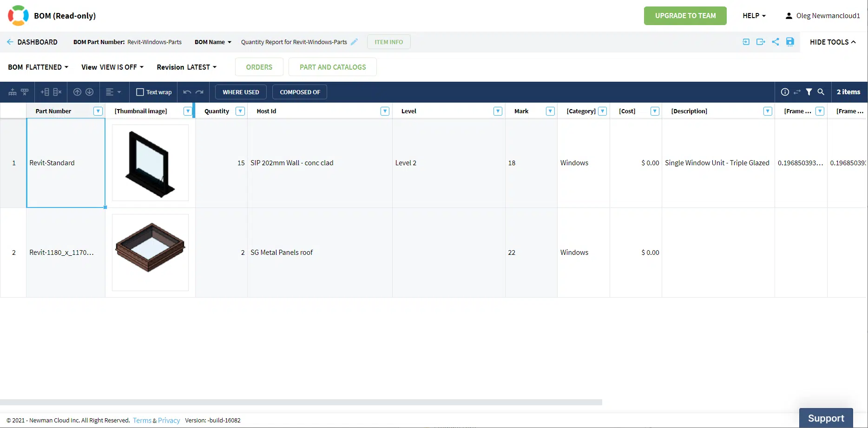
Task: Click the circled up arrow icon
Action: tap(78, 92)
